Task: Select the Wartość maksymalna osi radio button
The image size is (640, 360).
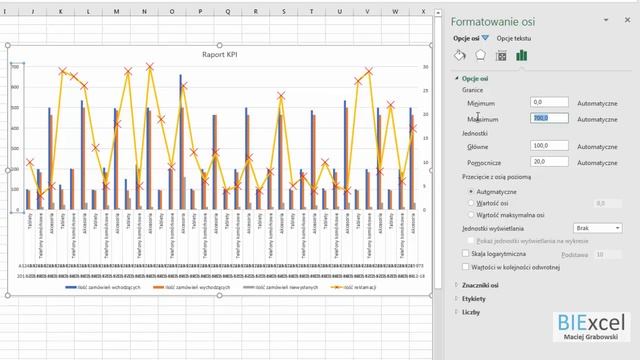Action: coord(471,215)
